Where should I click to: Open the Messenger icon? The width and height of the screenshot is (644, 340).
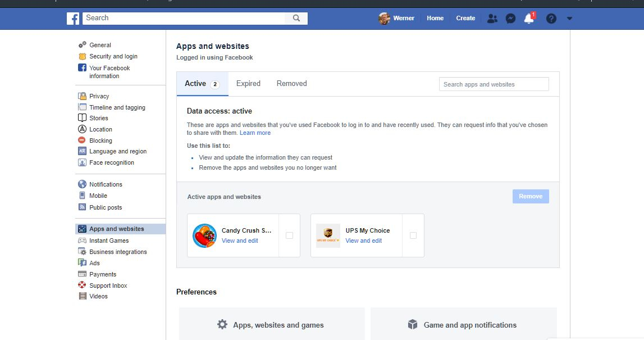click(510, 18)
